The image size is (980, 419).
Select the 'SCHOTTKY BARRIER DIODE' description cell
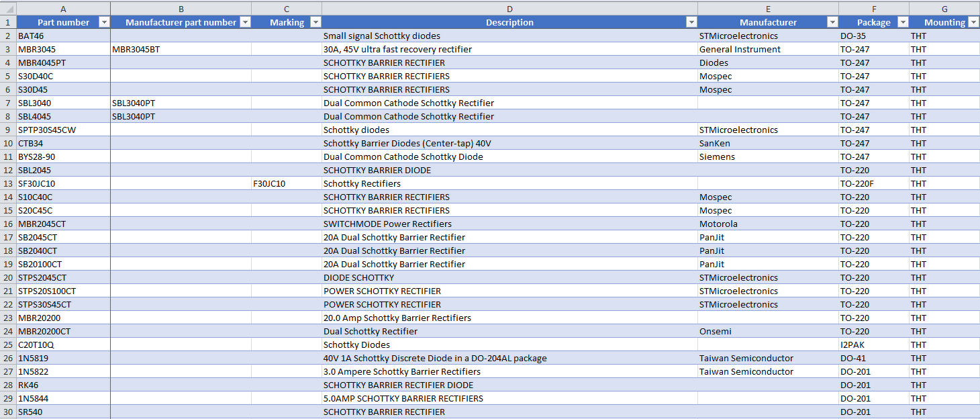[x=510, y=170]
